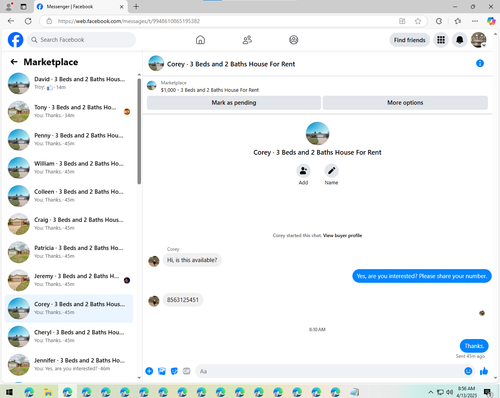Select the highlighted Corey conversation
This screenshot has height=398, width=500.
(69, 308)
